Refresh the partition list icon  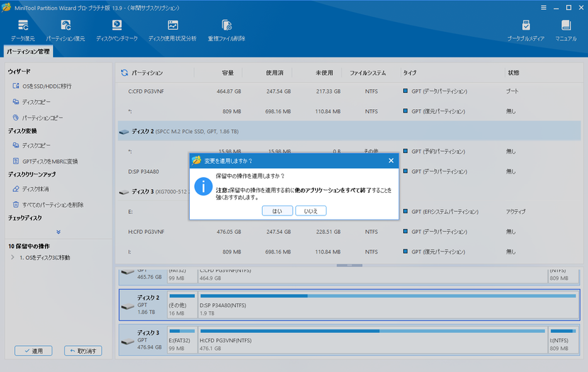pyautogui.click(x=125, y=73)
